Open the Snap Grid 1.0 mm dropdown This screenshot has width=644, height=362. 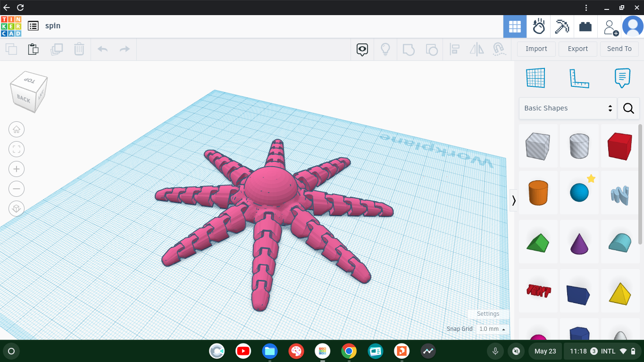pyautogui.click(x=492, y=329)
